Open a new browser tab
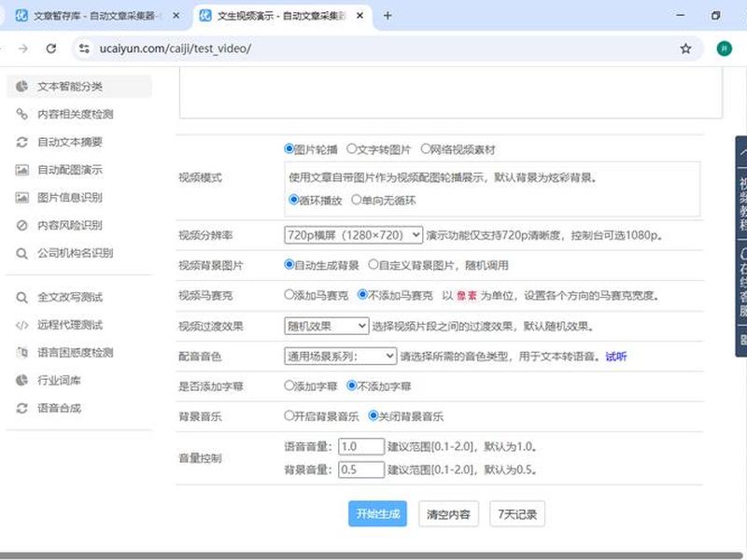This screenshot has width=747, height=560. click(388, 16)
